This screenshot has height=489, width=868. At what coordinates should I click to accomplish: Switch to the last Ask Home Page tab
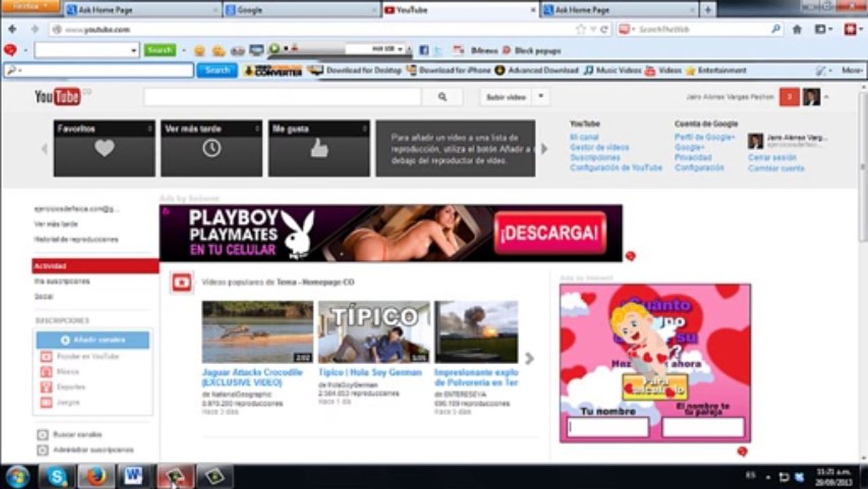click(x=619, y=10)
